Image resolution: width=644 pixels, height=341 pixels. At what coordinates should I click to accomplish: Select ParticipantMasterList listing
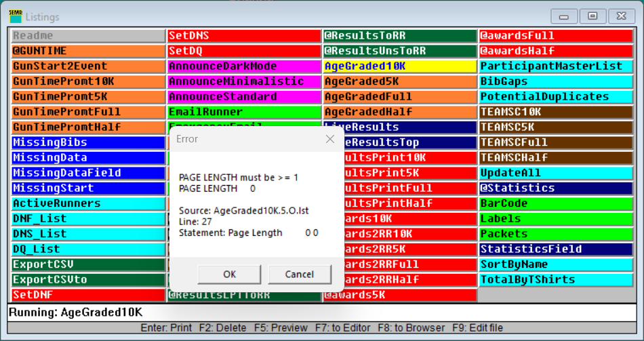pyautogui.click(x=556, y=66)
